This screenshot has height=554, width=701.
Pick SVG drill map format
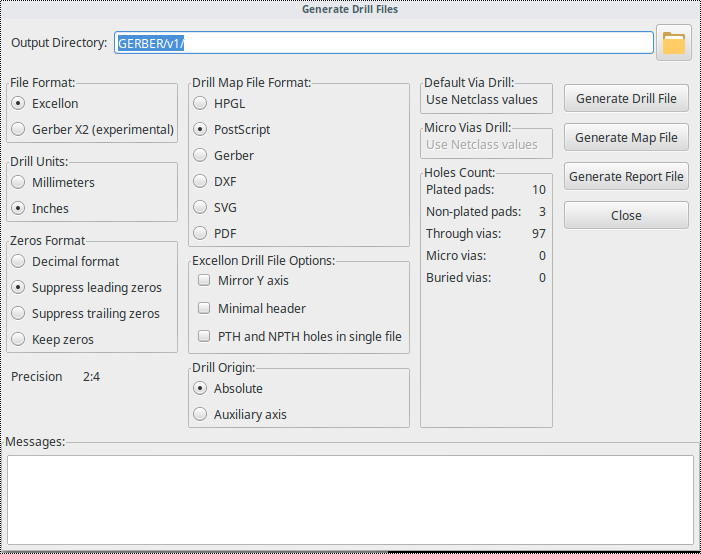[x=201, y=207]
